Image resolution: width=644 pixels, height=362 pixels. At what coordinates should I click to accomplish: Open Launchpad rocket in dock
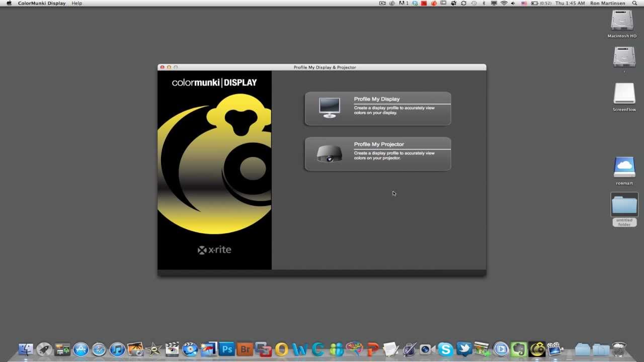(44, 349)
